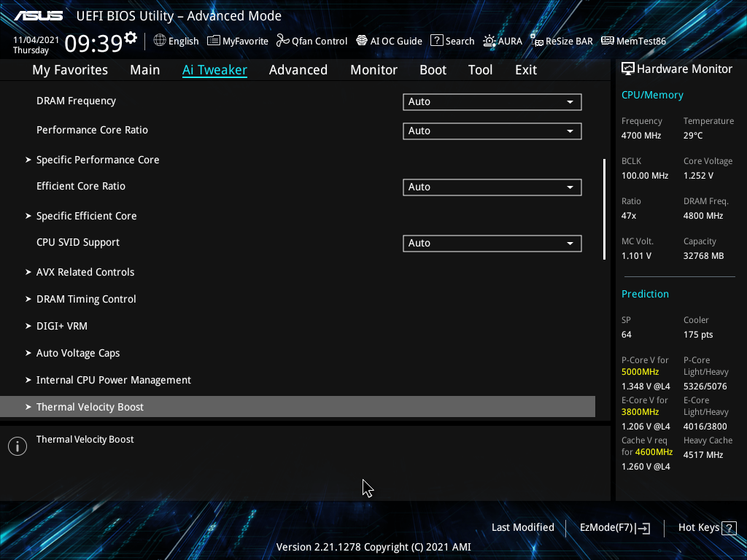The height and width of the screenshot is (560, 747).
Task: Click the info icon in help panel
Action: click(18, 446)
